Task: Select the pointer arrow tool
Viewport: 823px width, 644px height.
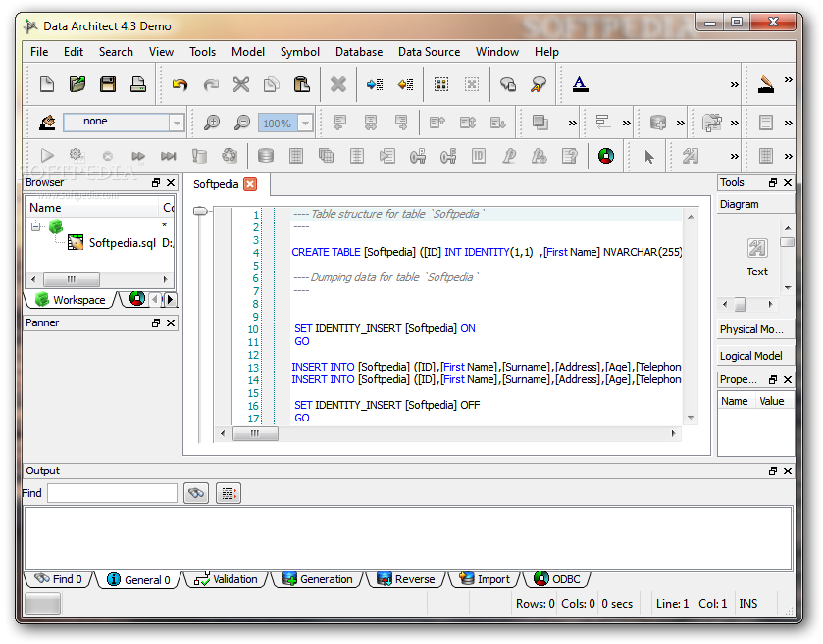Action: tap(649, 156)
